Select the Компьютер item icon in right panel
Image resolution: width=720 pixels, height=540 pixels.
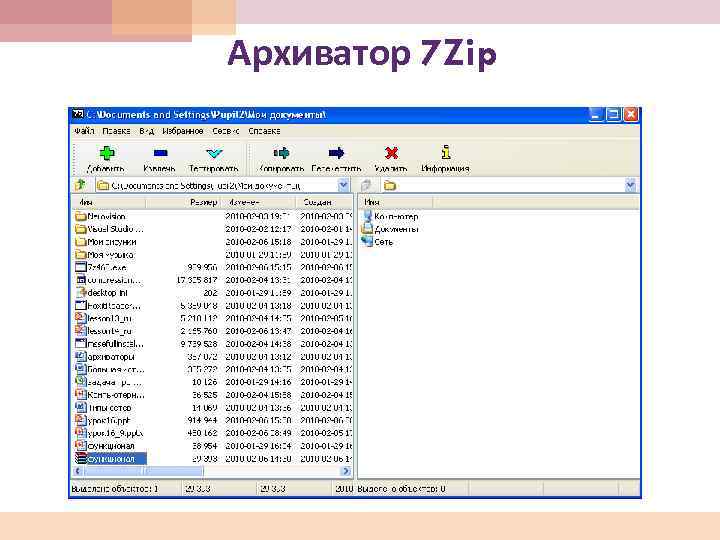click(367, 216)
